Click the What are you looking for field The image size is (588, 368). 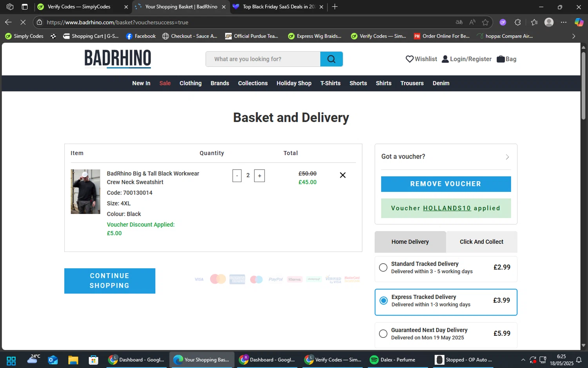click(x=263, y=59)
